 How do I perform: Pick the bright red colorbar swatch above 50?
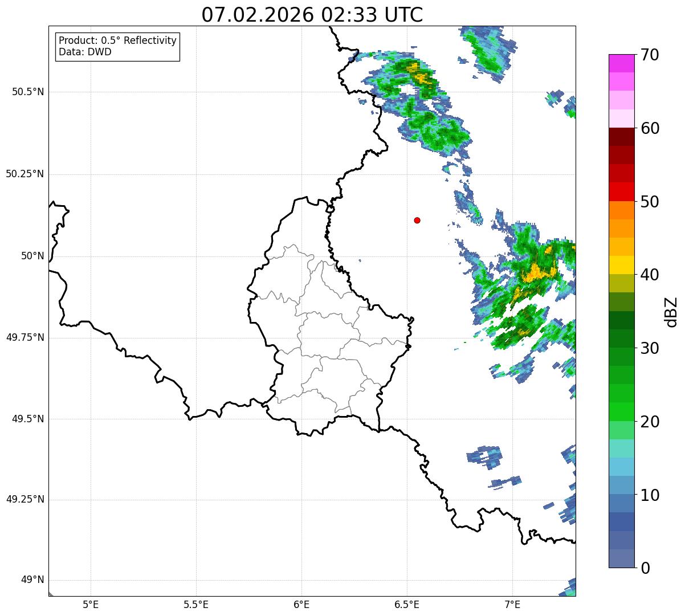click(x=621, y=191)
